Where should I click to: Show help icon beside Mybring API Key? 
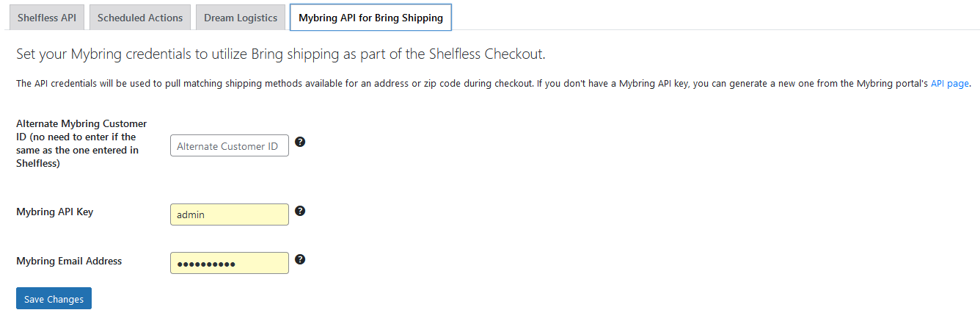tap(300, 211)
